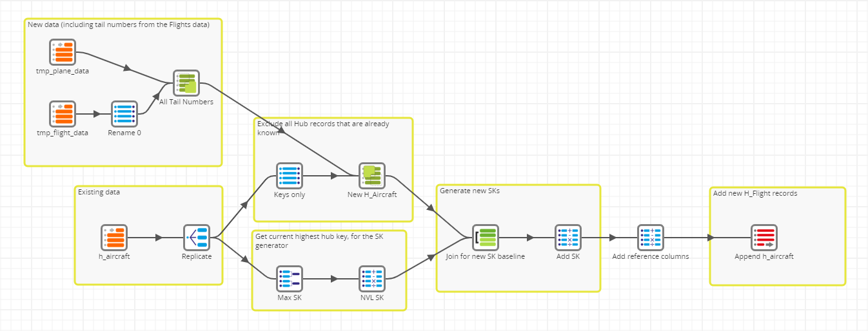Click the h_aircraft table input icon
Screen dimensions: 868x331
click(114, 238)
